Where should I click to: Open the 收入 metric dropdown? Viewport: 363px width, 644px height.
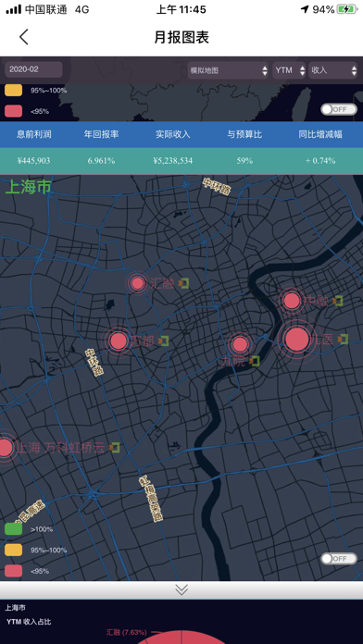point(333,70)
